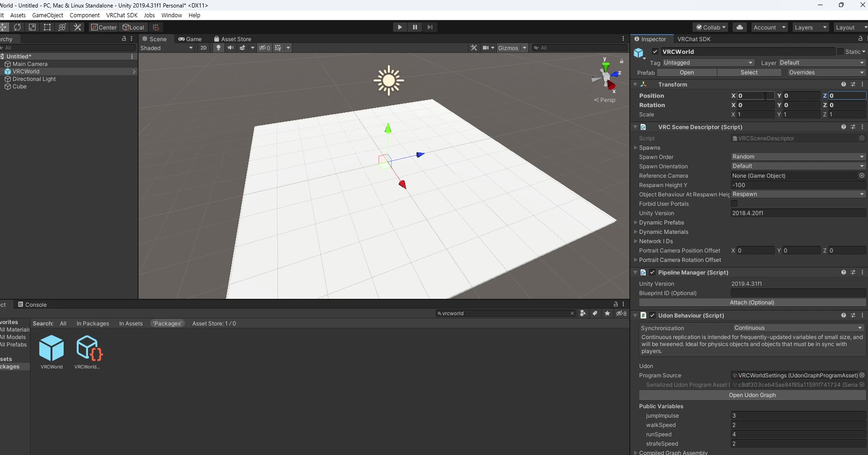Select the Scale tool
This screenshot has width=868, height=455.
click(x=32, y=27)
